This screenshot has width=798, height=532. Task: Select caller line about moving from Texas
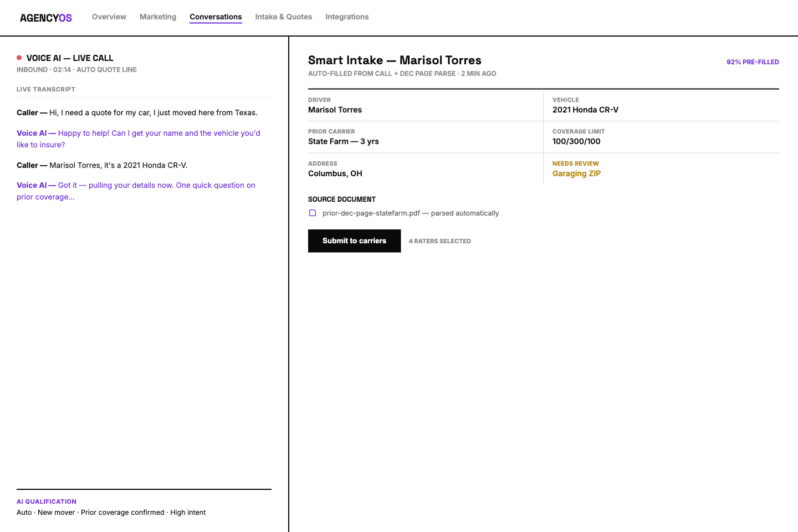(x=137, y=112)
